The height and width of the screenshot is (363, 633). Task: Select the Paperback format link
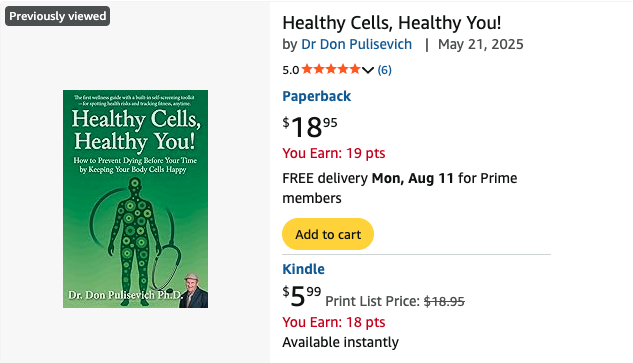point(316,96)
